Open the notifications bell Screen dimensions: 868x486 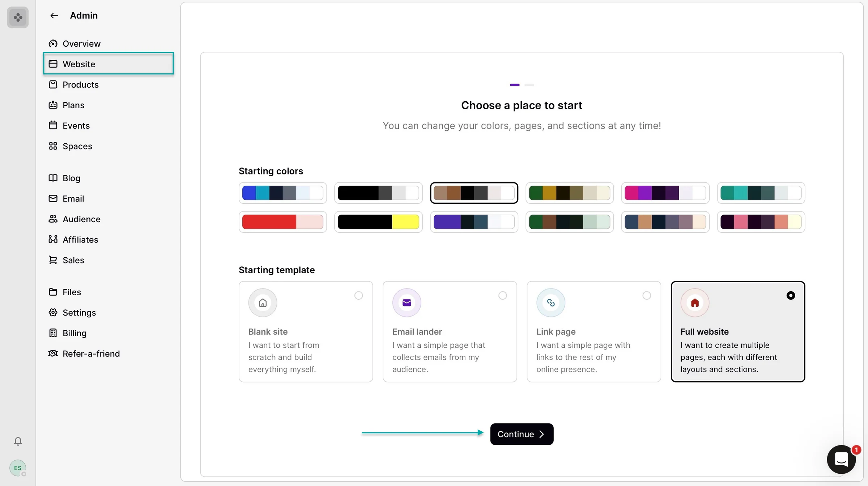pyautogui.click(x=18, y=441)
